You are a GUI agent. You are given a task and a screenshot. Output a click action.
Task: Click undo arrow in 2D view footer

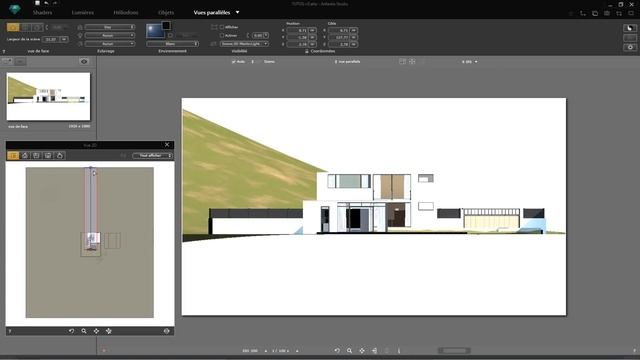pos(71,331)
